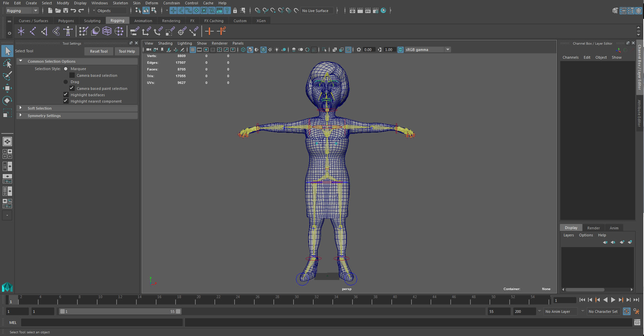Open the Script Editor icon
The height and width of the screenshot is (336, 644).
[x=637, y=323]
